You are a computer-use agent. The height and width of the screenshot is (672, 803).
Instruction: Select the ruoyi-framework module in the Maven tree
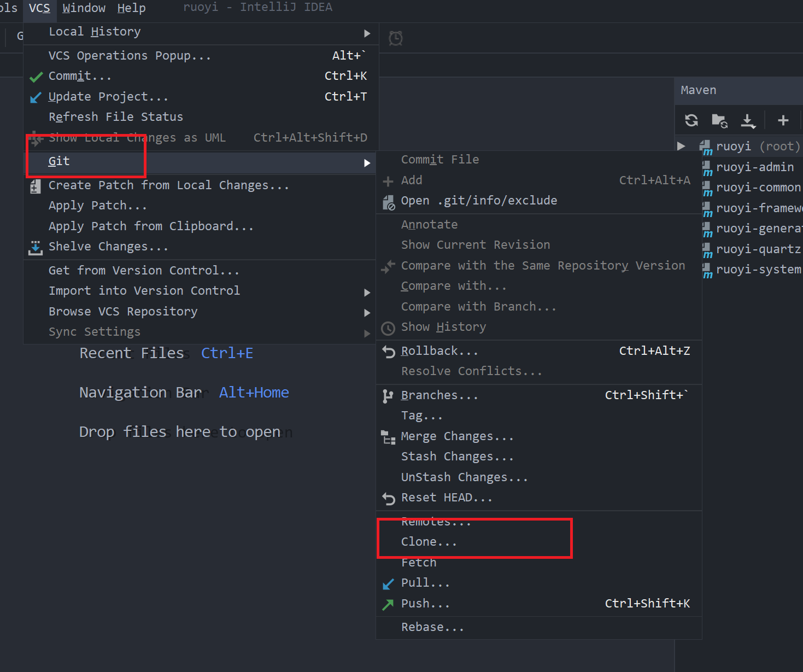(759, 208)
